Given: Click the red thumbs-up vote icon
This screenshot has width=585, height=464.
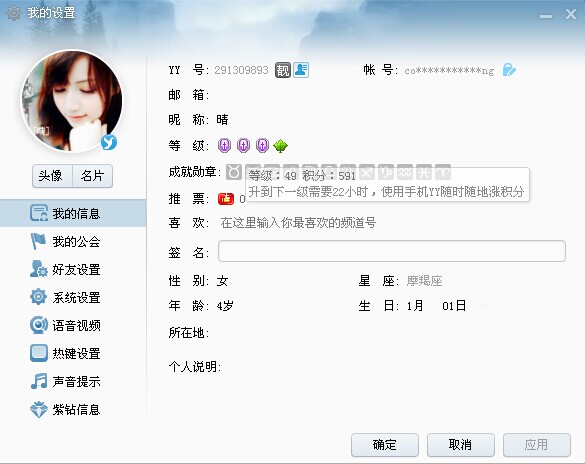Looking at the screenshot, I should coord(226,199).
